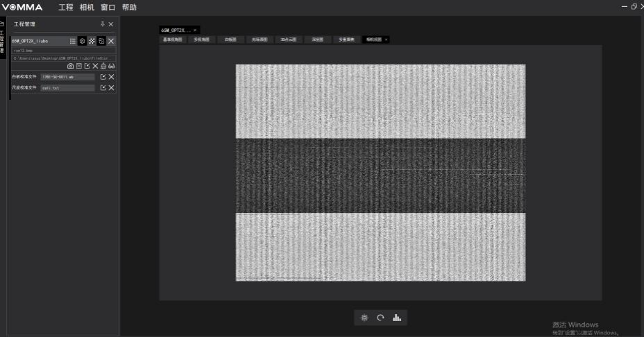Clear the 尺度校准文件 entry
The image size is (644, 337).
coord(111,88)
